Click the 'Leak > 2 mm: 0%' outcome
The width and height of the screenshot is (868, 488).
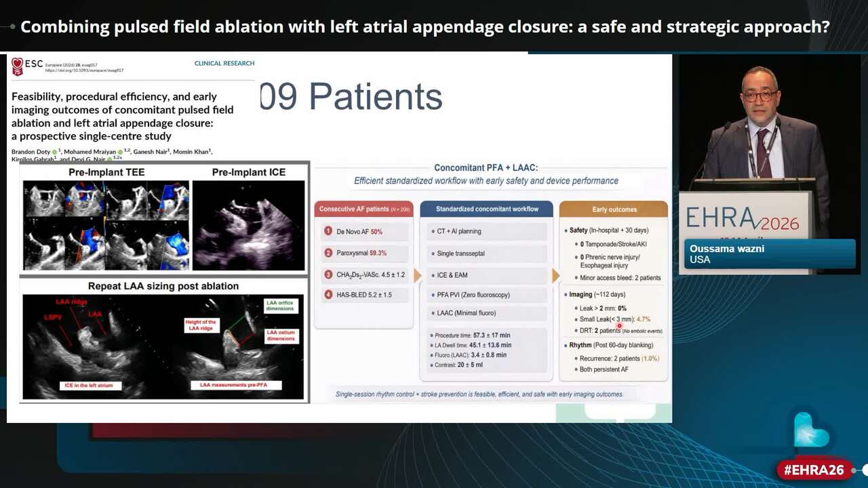[x=603, y=308]
